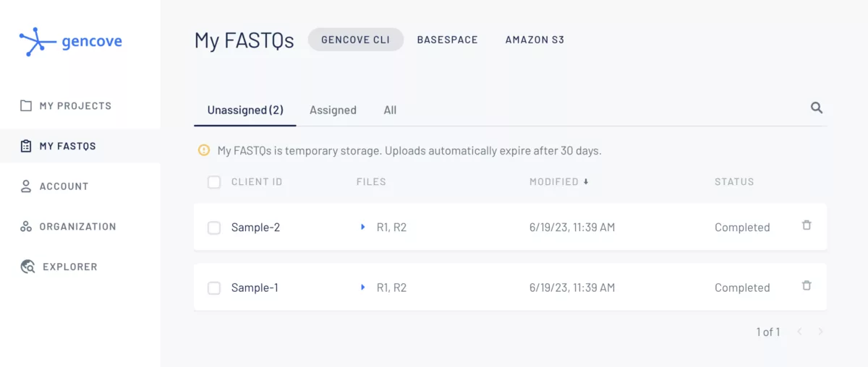
Task: Open Explorer via the globe search icon
Action: pyautogui.click(x=27, y=267)
